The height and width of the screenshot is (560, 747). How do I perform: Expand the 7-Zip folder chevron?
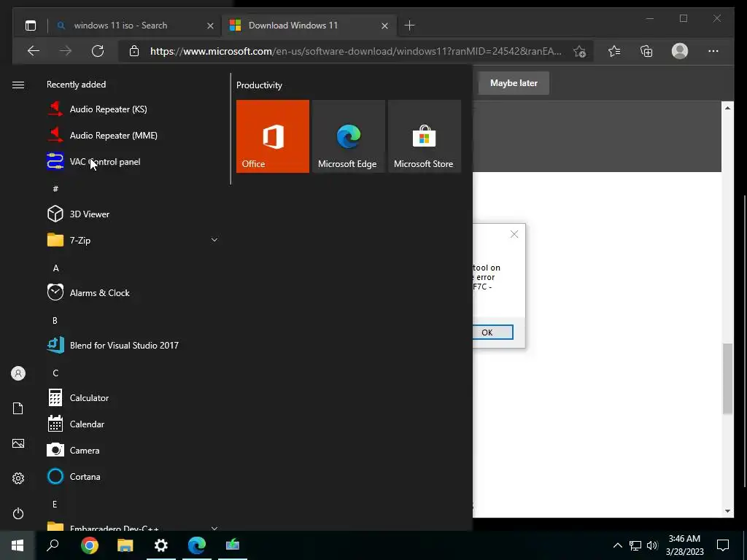pyautogui.click(x=214, y=240)
